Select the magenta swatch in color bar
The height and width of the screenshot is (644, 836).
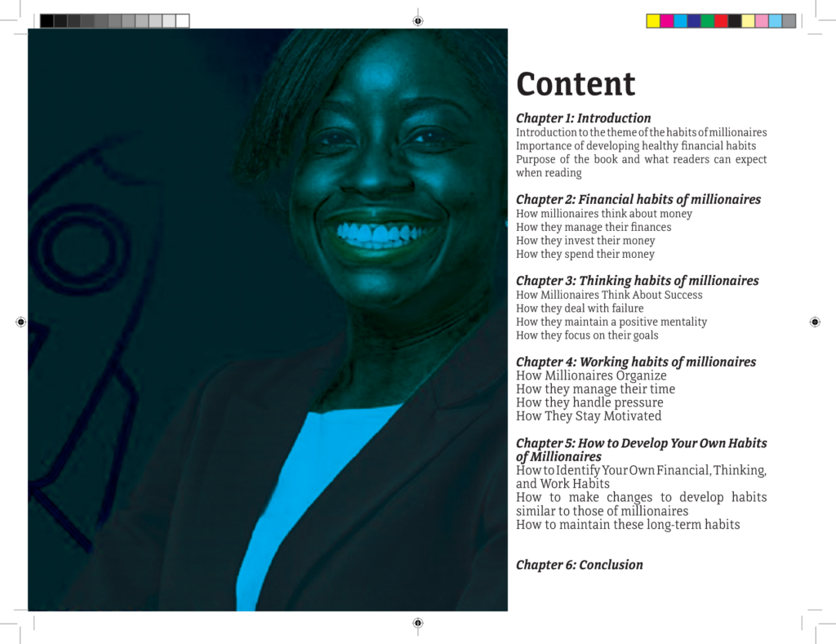click(x=667, y=21)
